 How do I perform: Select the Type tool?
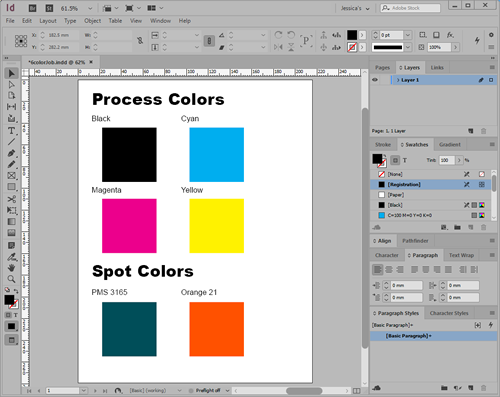(x=11, y=131)
